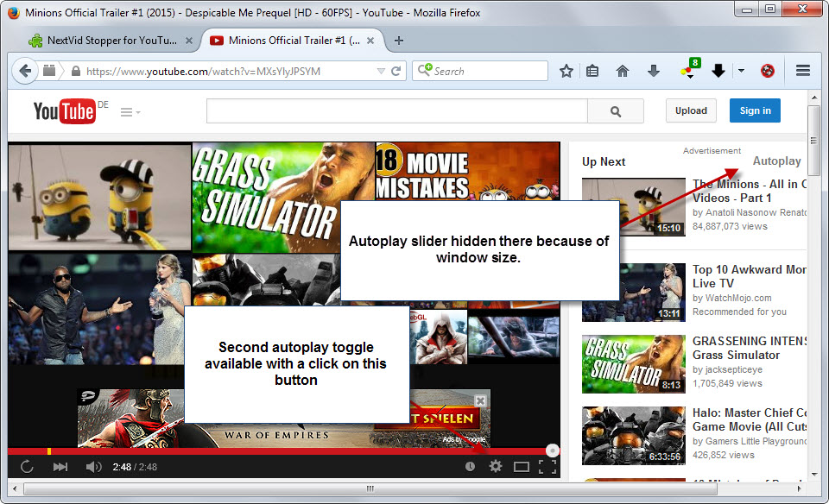
Task: Open Halo: Master Chief Game Movie link
Action: pos(750,419)
